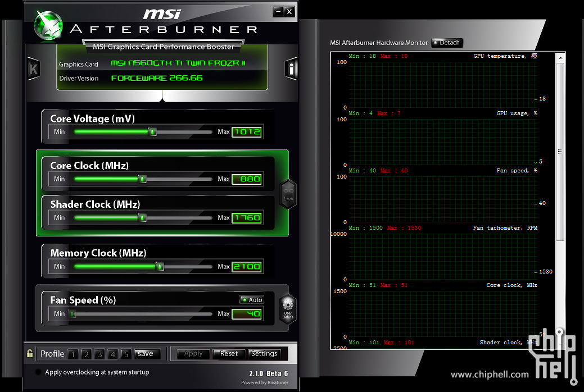
Task: Click the "Fan speed, %" graph label
Action: (x=517, y=171)
